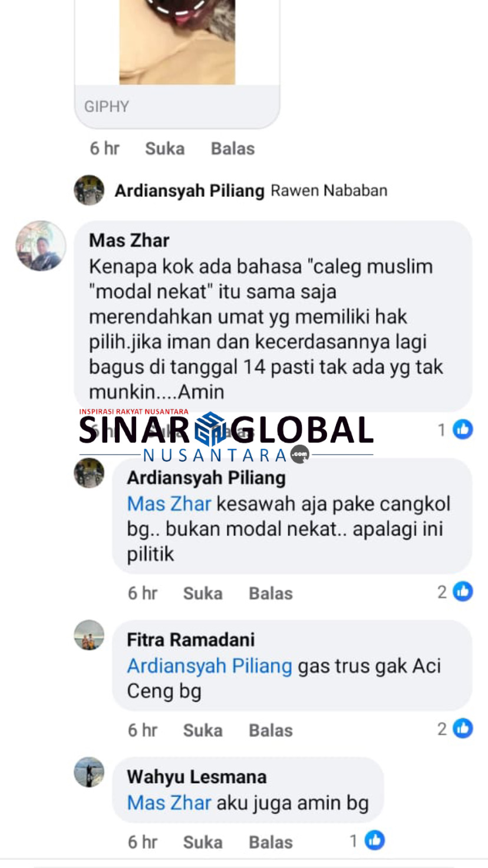Open the GIPHY image thumbnail
The width and height of the screenshot is (488, 868).
pyautogui.click(x=177, y=42)
